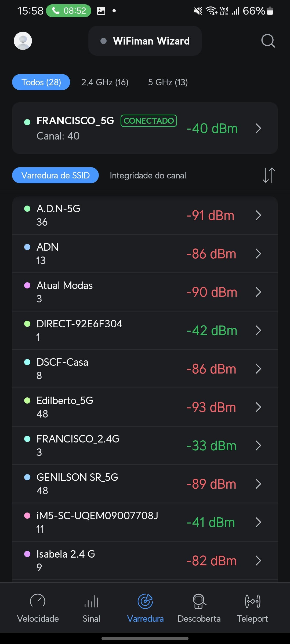The width and height of the screenshot is (290, 644).
Task: Open the user profile avatar
Action: click(x=23, y=41)
